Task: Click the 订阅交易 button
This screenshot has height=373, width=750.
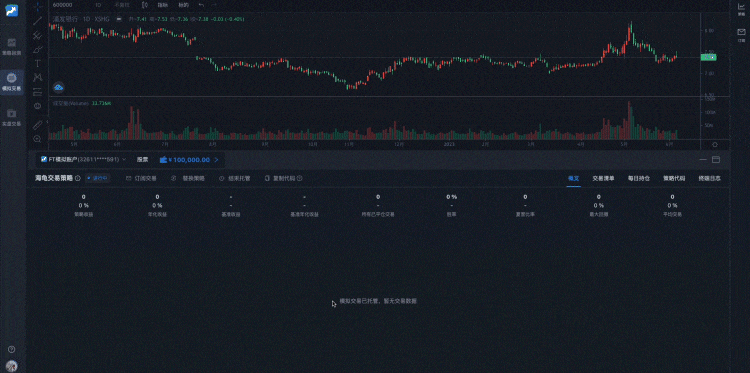Action: 141,178
